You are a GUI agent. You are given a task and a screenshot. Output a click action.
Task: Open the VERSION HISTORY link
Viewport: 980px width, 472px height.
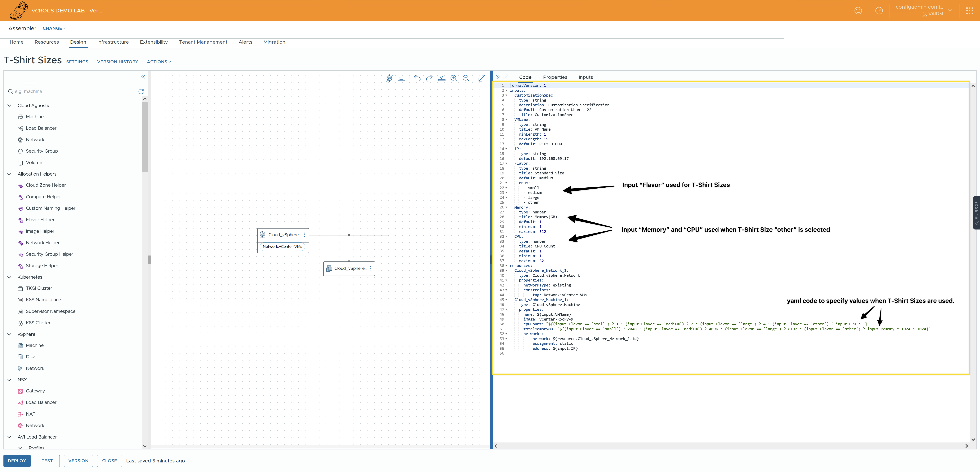point(118,62)
